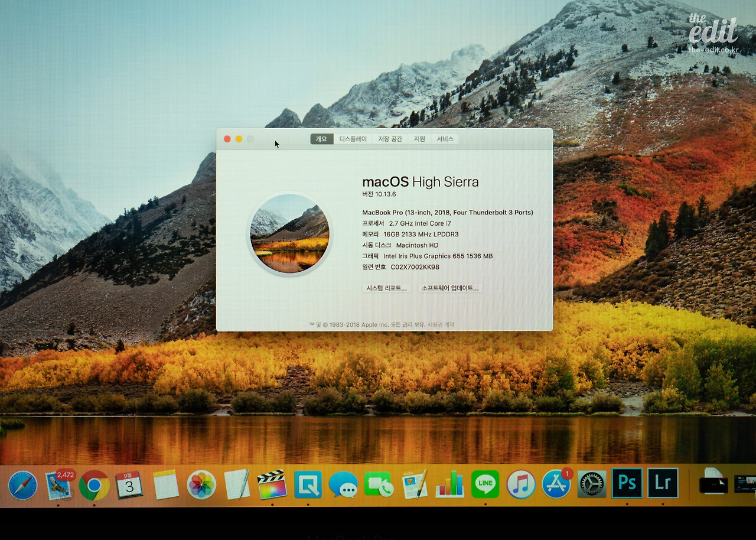The height and width of the screenshot is (540, 756).
Task: Select the 개요 tab
Action: (x=321, y=139)
